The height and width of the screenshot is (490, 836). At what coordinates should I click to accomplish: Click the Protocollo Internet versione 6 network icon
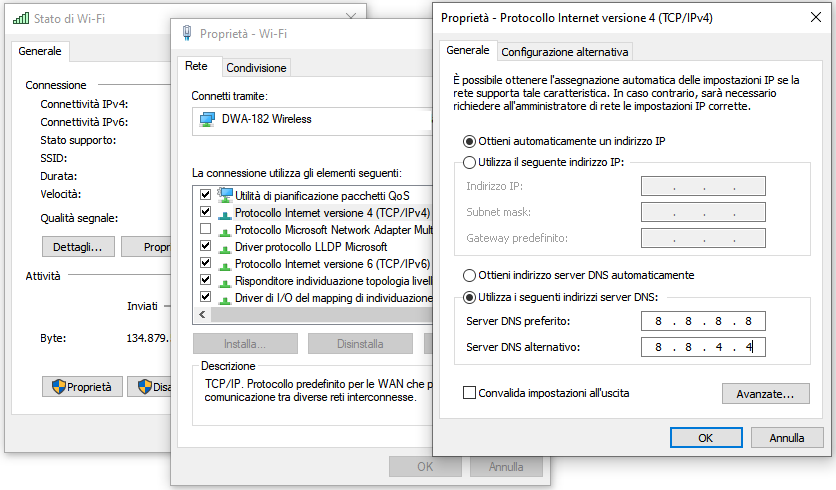(x=225, y=264)
